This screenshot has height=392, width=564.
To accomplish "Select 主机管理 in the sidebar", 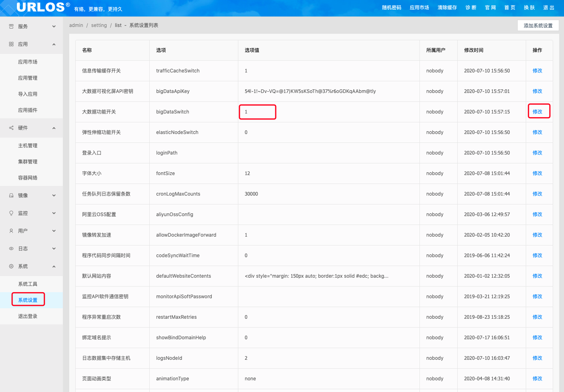I will point(28,146).
